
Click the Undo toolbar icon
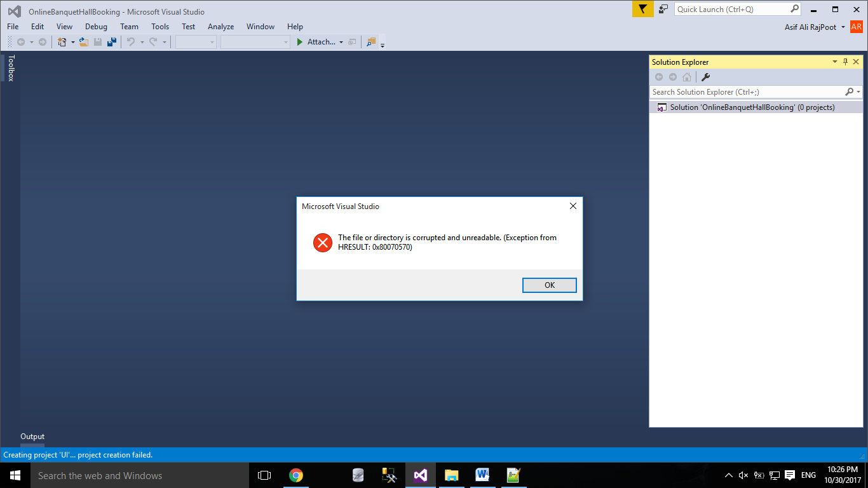tap(130, 42)
